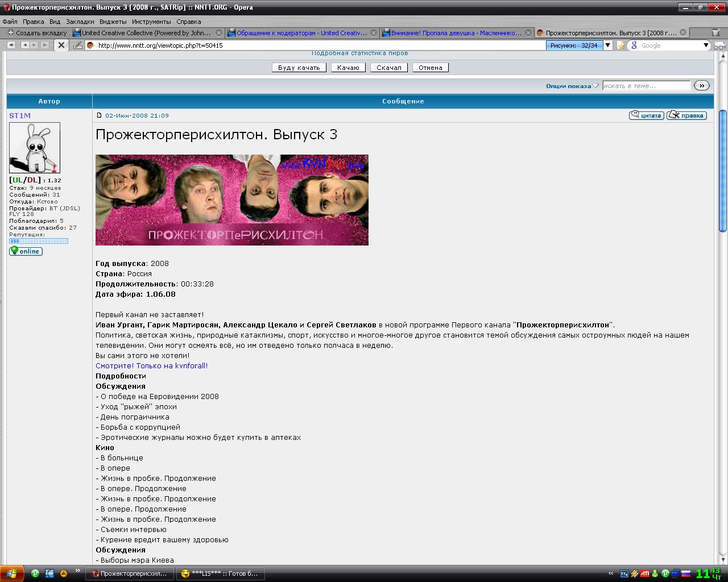Open closed tabs trash can icon
The height and width of the screenshot is (582, 728).
[x=716, y=33]
